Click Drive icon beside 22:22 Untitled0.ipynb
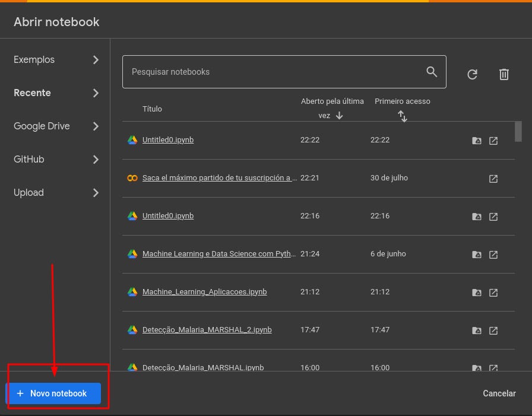 132,139
